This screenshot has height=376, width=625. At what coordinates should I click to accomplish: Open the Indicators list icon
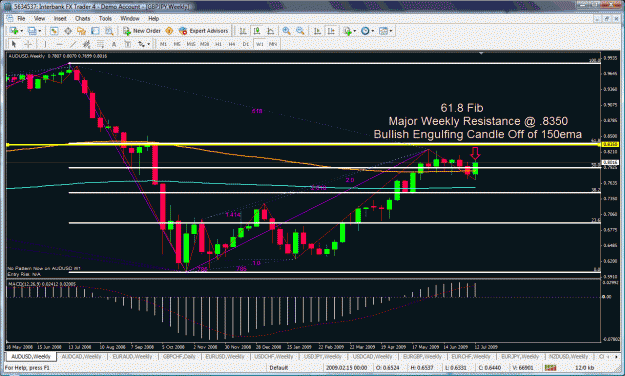(347, 31)
